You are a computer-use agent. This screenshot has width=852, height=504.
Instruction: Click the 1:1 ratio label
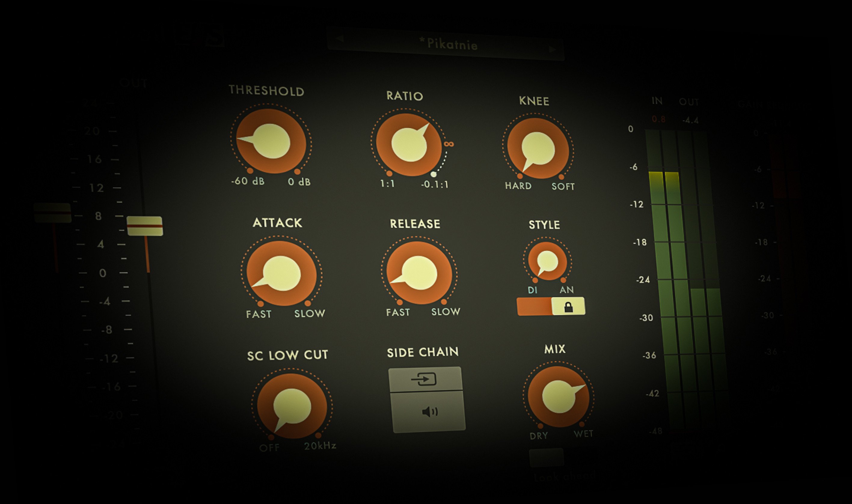388,184
